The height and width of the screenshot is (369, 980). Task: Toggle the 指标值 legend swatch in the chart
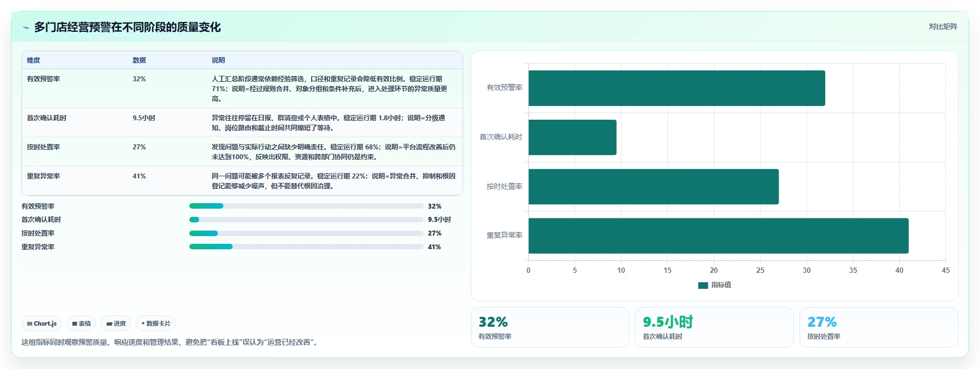(703, 285)
